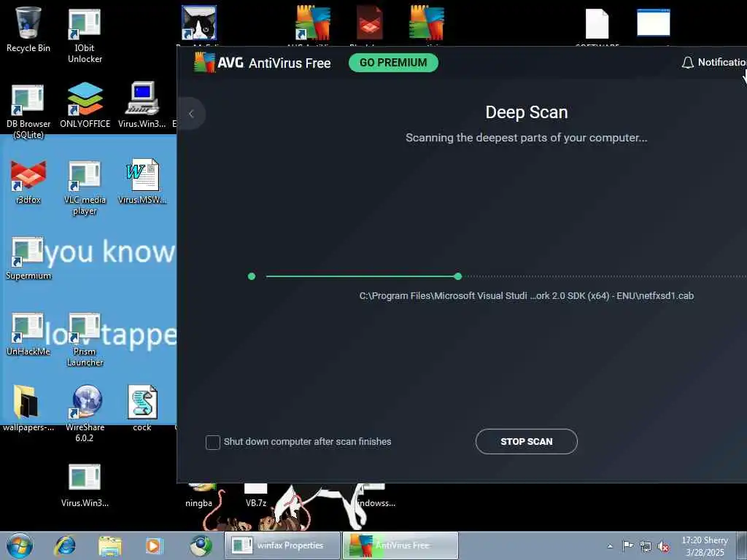This screenshot has width=747, height=560.
Task: Open the Windows Start orb
Action: [20, 545]
